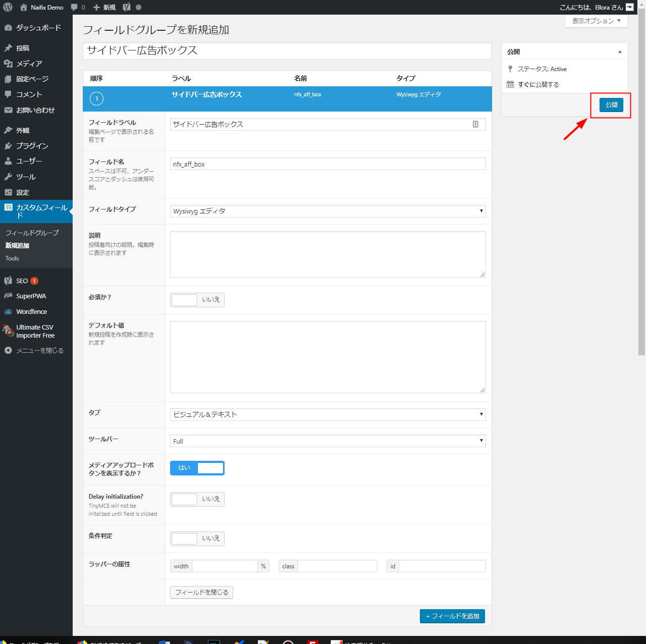Click Naifix Demo site name

[x=47, y=7]
